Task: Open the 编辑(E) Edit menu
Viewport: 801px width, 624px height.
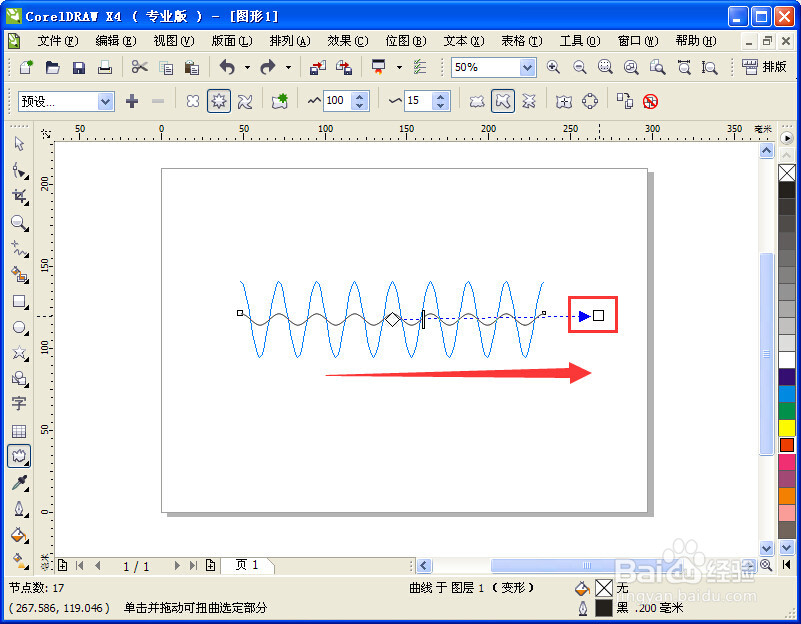Action: pos(116,41)
